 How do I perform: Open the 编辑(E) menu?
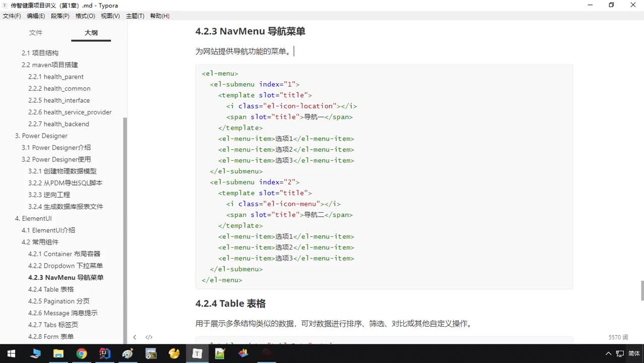pos(36,16)
